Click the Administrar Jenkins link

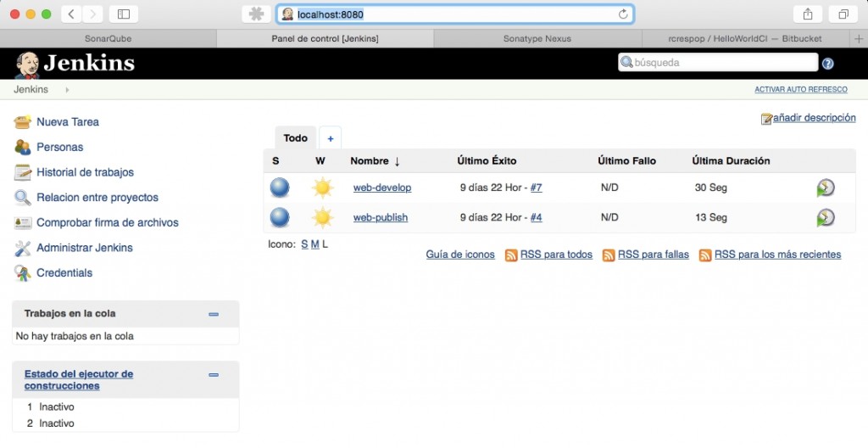click(x=85, y=248)
